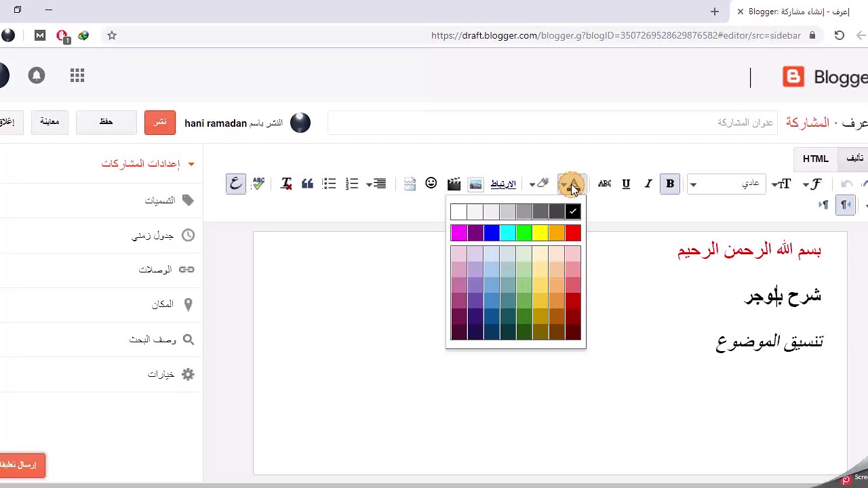
Task: Switch to the HTML tab
Action: click(816, 159)
